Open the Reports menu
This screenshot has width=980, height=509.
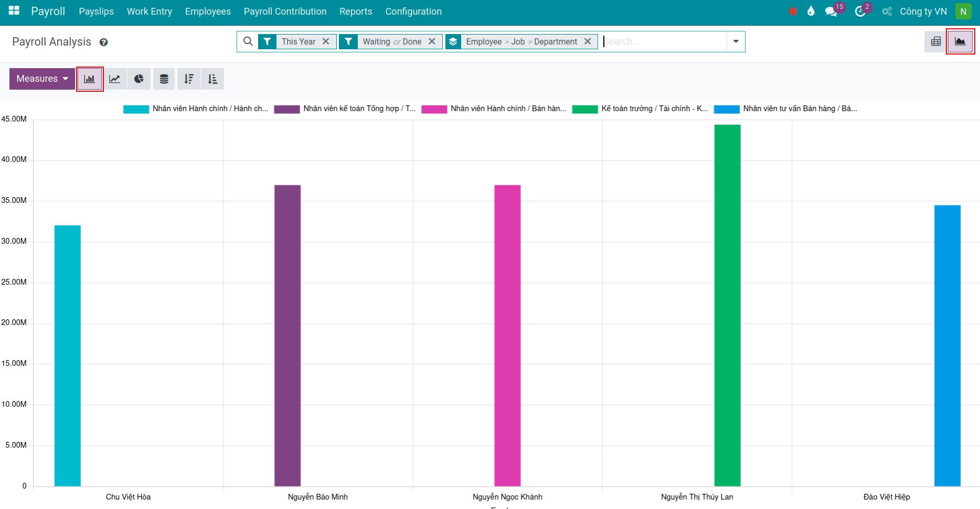tap(356, 11)
